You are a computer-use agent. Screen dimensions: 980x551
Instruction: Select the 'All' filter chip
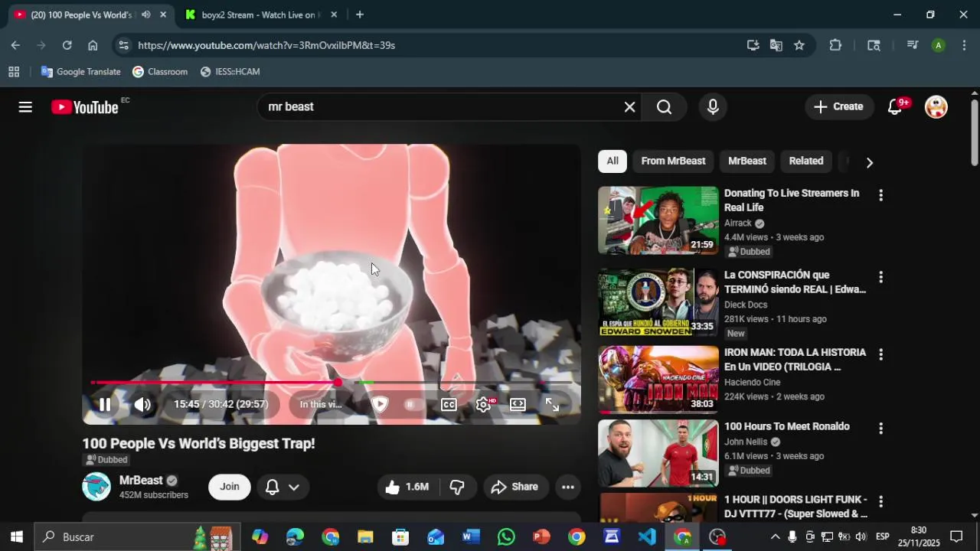pos(612,161)
